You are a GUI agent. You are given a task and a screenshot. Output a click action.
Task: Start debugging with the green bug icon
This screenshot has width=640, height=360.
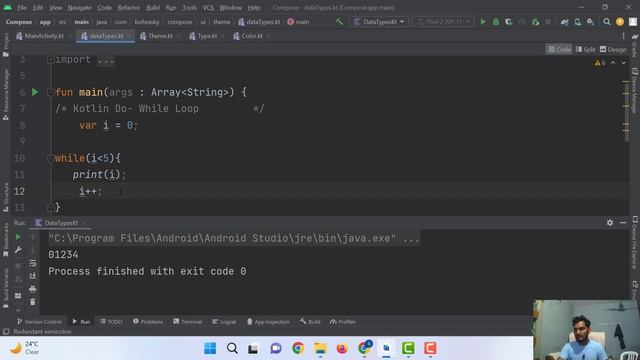[x=496, y=22]
